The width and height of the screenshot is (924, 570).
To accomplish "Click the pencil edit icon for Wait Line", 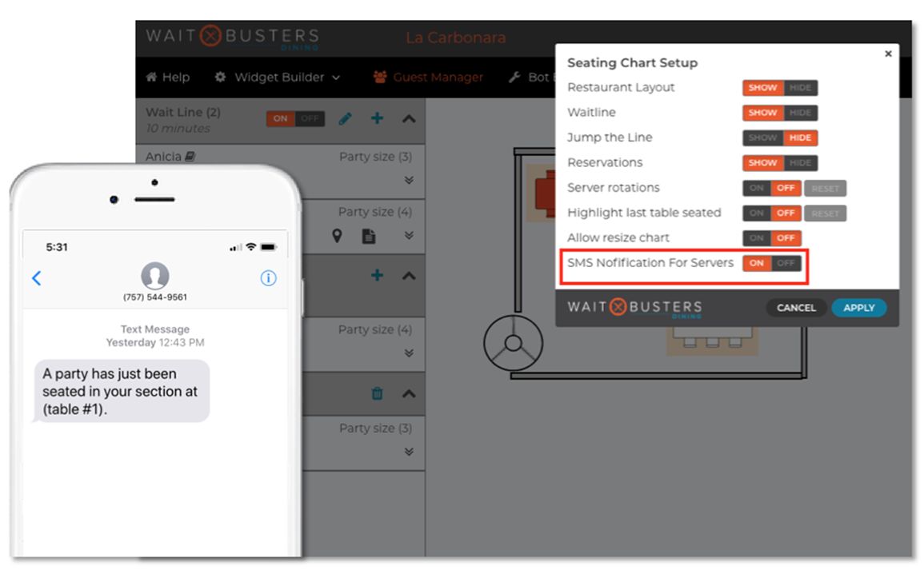I will coord(346,119).
